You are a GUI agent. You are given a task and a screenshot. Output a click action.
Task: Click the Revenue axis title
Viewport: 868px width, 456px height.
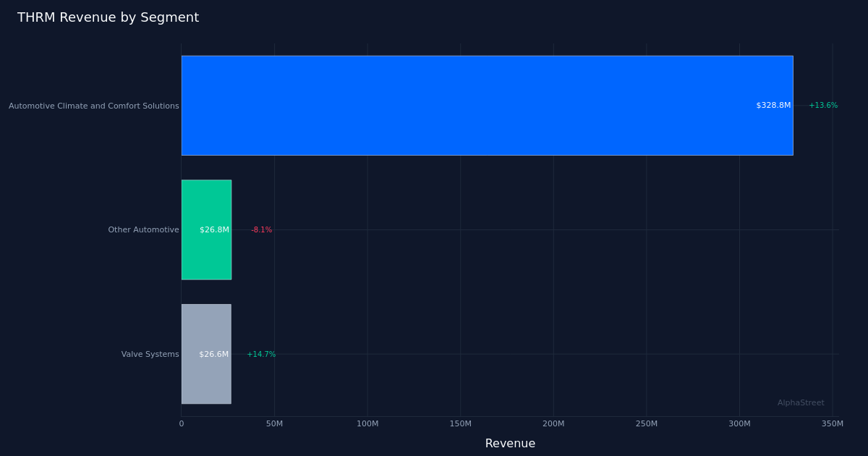click(x=511, y=443)
